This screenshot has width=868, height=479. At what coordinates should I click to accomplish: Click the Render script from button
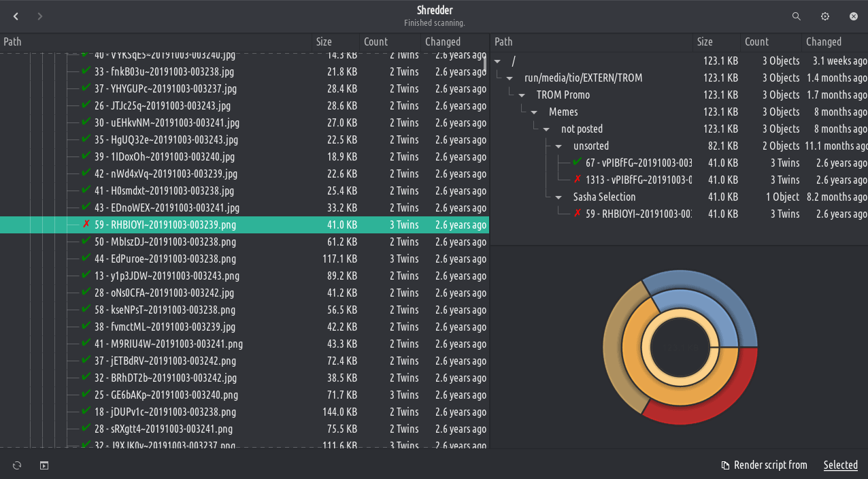pyautogui.click(x=770, y=465)
